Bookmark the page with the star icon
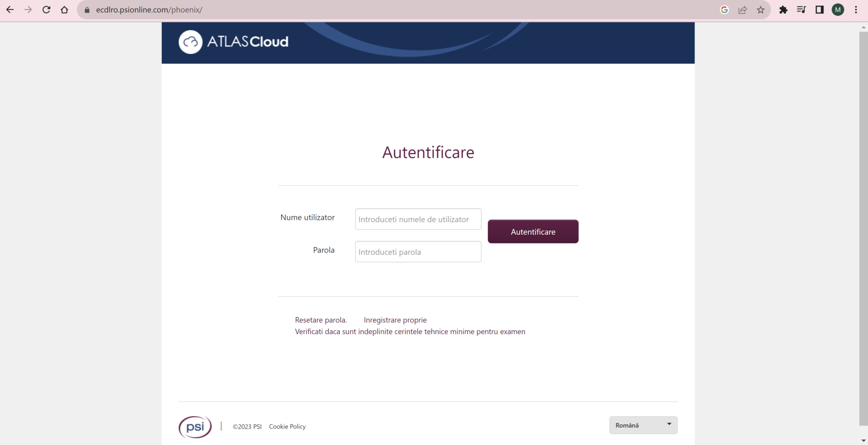Image resolution: width=868 pixels, height=445 pixels. pos(761,9)
